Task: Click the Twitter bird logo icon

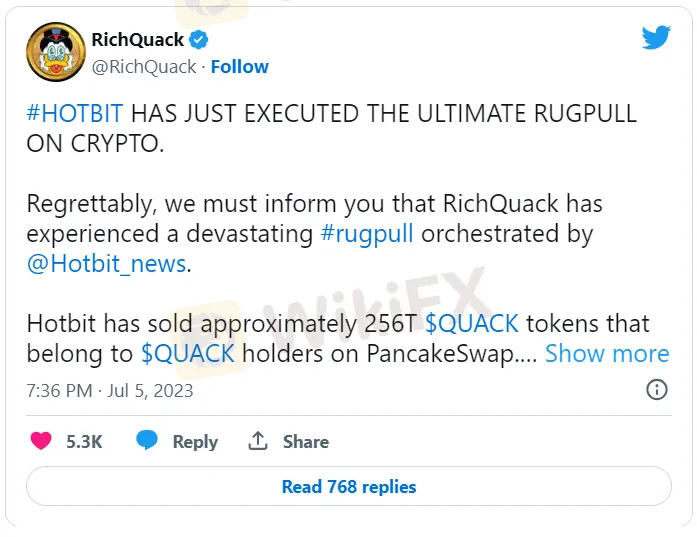Action: coord(656,38)
